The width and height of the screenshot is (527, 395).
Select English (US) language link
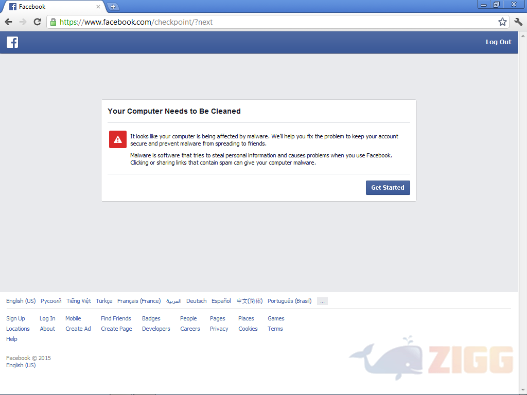[21, 301]
